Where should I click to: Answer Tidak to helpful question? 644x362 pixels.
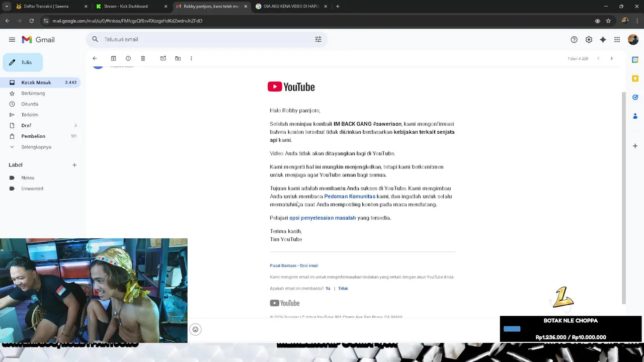click(x=343, y=289)
